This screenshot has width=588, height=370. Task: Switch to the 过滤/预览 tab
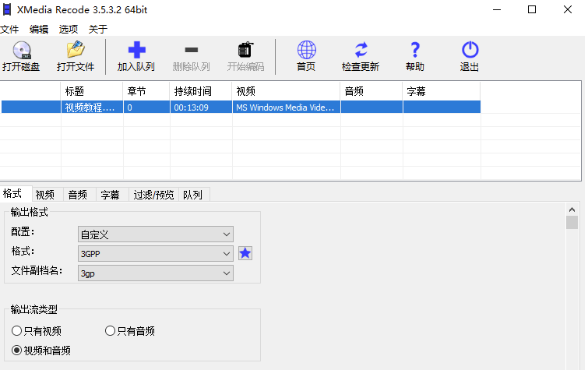coord(153,195)
